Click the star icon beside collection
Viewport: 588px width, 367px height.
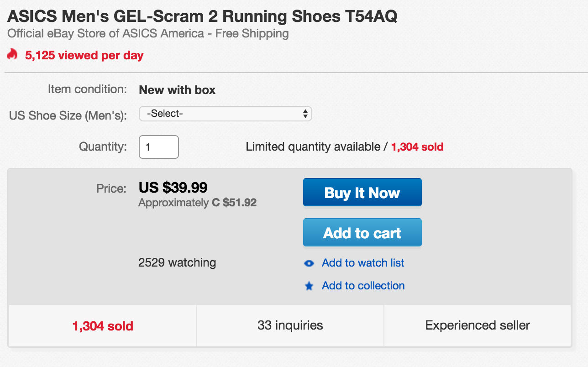pyautogui.click(x=309, y=286)
